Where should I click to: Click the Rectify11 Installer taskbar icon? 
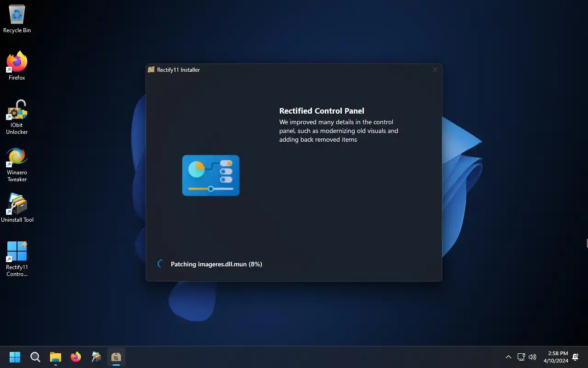pos(116,357)
